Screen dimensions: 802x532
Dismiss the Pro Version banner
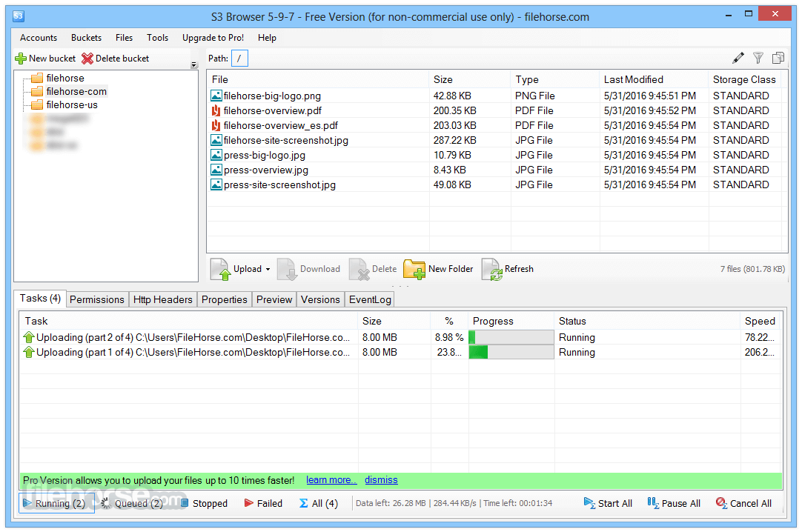(381, 480)
